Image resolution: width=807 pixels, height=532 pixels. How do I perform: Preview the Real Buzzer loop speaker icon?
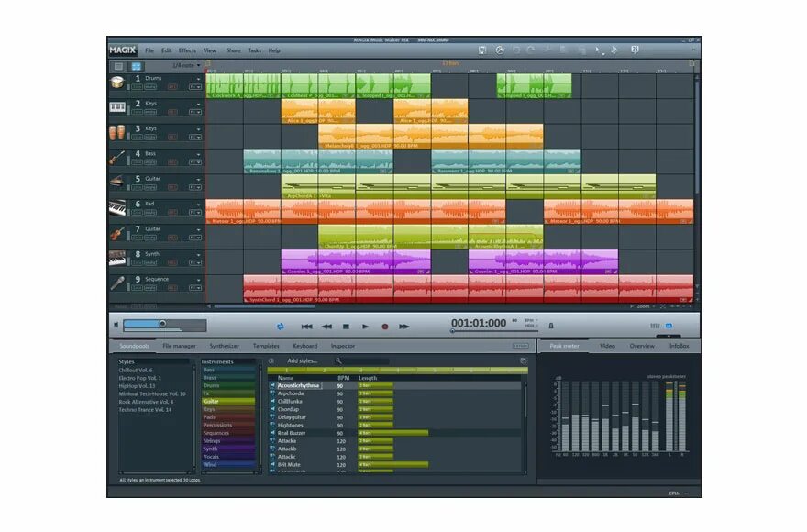(272, 433)
